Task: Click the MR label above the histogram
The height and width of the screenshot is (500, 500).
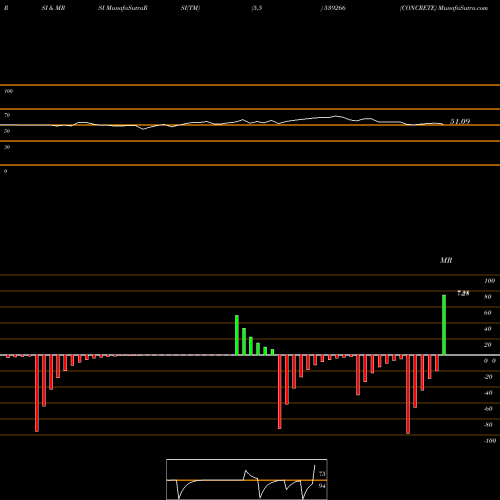Action: click(446, 260)
